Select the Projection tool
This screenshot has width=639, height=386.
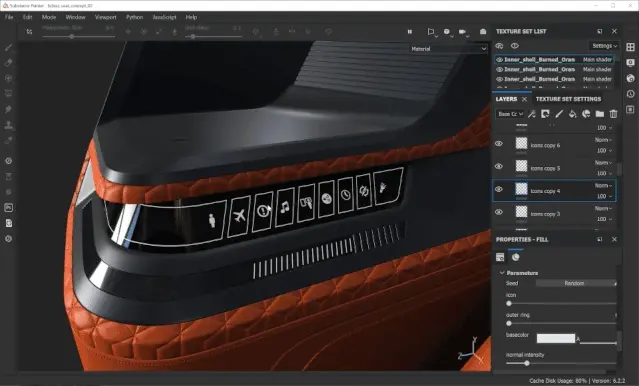coord(8,79)
